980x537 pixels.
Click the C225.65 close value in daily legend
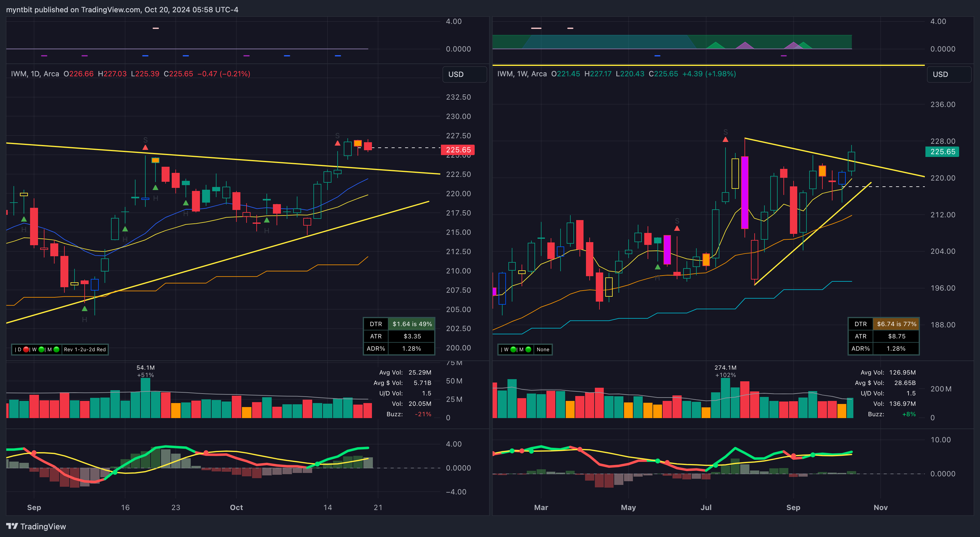pyautogui.click(x=178, y=74)
